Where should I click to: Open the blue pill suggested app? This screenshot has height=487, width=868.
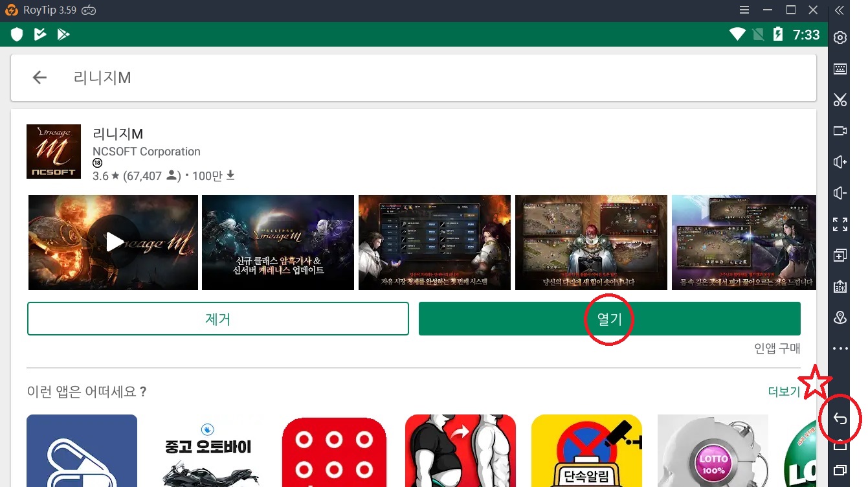click(82, 451)
